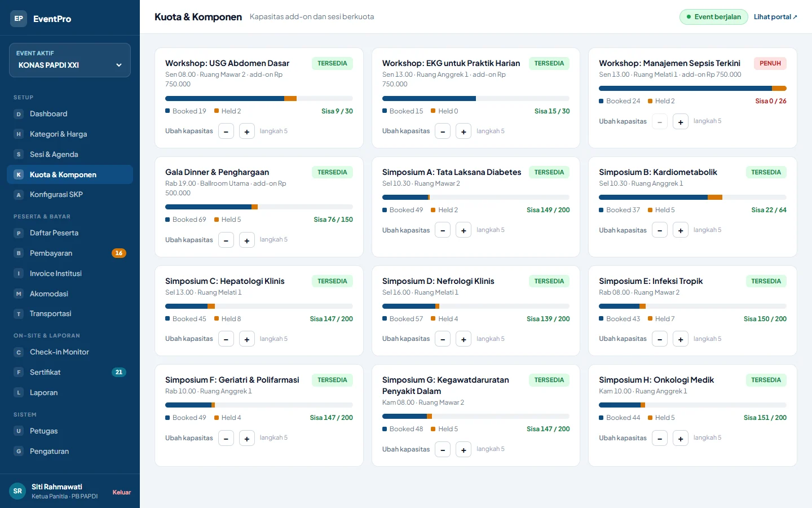Viewport: 812px width, 508px height.
Task: Open the Event Aktif KONAS PAPDI XXI dropdown
Action: 70,60
